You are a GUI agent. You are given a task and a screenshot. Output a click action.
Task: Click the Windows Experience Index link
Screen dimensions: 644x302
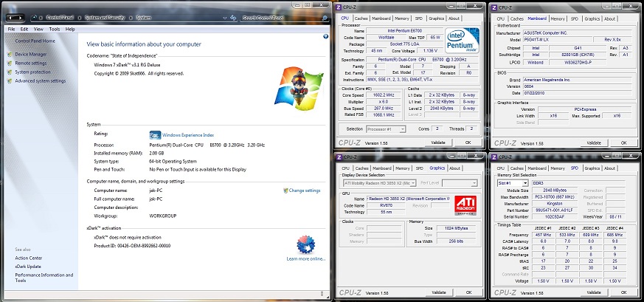(190, 135)
